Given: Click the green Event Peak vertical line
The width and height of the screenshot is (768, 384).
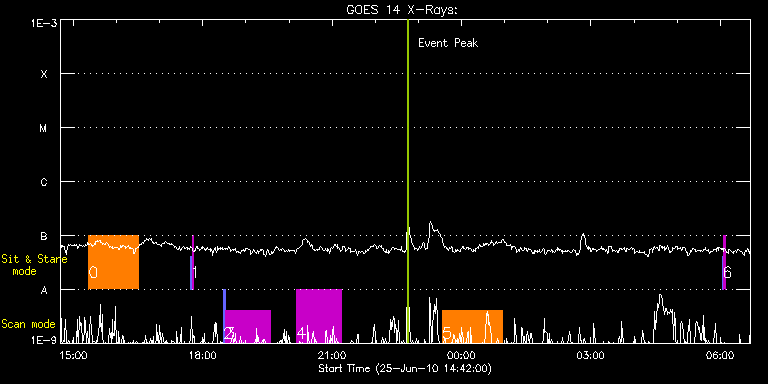Looking at the screenshot, I should click(408, 181).
